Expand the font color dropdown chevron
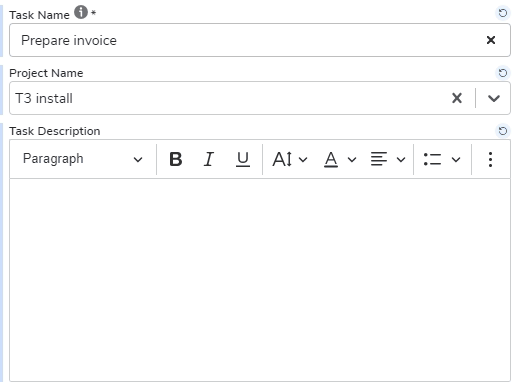This screenshot has width=514, height=386. pyautogui.click(x=352, y=159)
